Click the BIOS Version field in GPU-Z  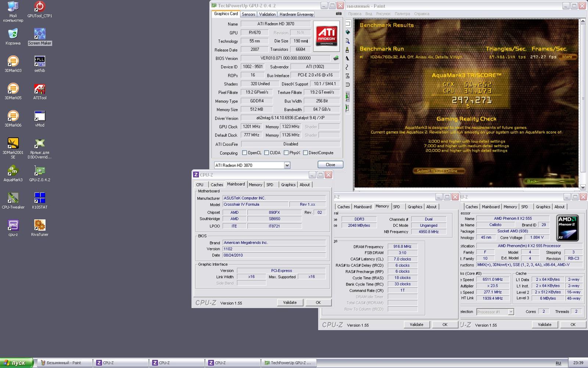(x=286, y=58)
